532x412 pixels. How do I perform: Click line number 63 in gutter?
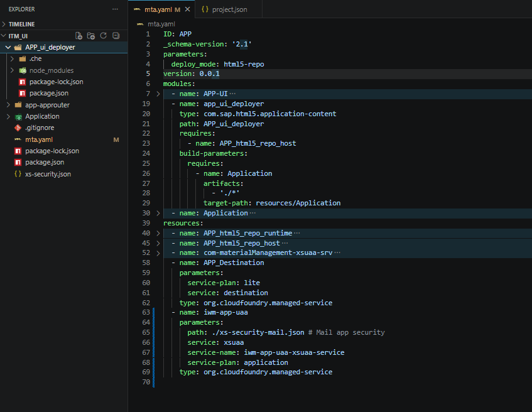point(146,312)
